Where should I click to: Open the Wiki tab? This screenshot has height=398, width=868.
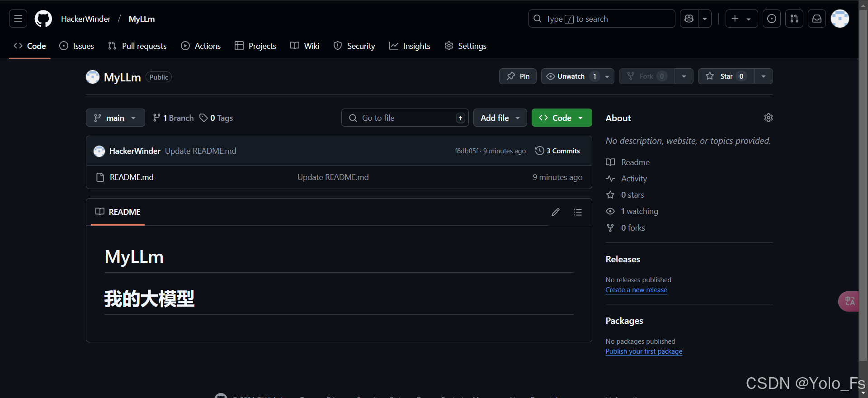click(x=305, y=46)
